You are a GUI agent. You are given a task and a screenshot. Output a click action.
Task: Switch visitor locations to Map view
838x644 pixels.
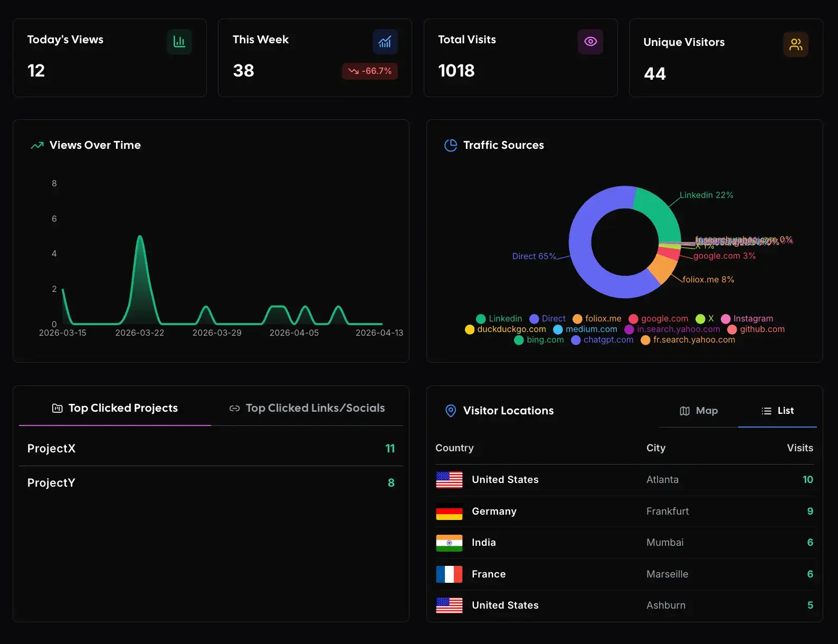point(699,411)
